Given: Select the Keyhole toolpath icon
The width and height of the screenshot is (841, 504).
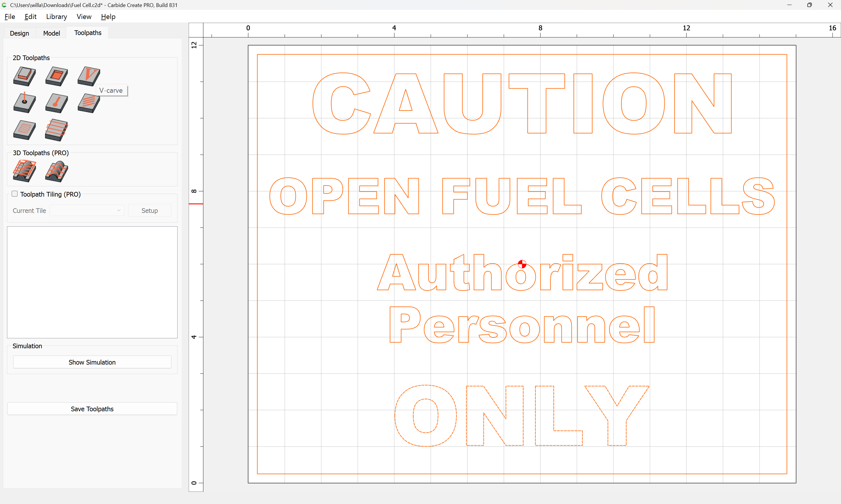Looking at the screenshot, I should [56, 103].
